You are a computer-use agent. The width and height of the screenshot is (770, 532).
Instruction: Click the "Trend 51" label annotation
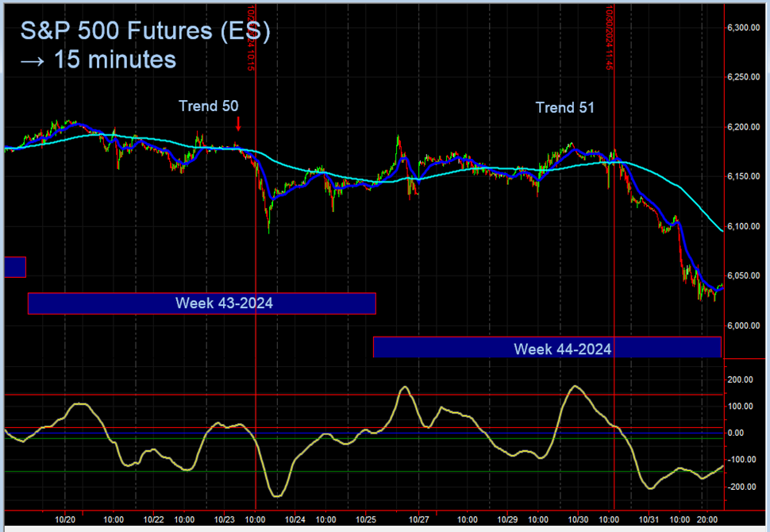[564, 107]
